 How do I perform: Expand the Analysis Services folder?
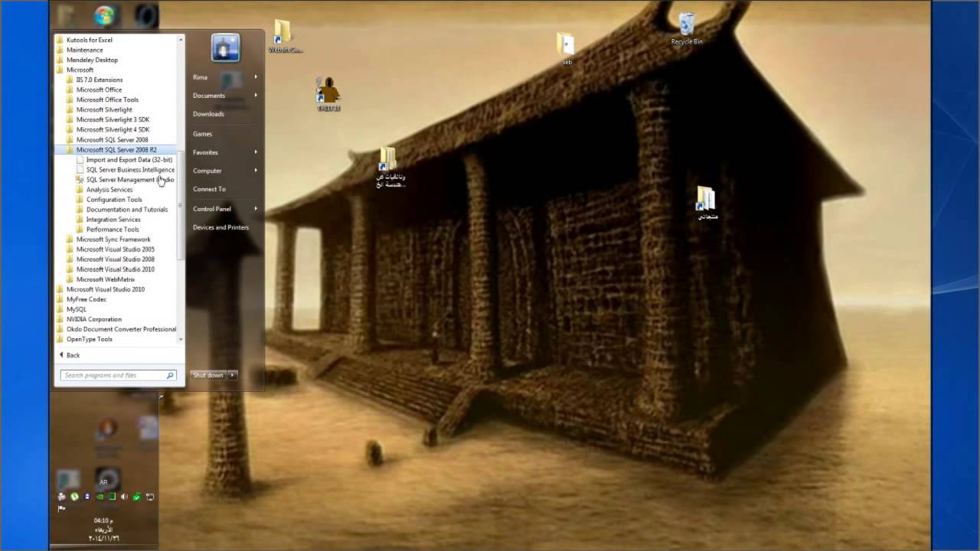pyautogui.click(x=104, y=190)
